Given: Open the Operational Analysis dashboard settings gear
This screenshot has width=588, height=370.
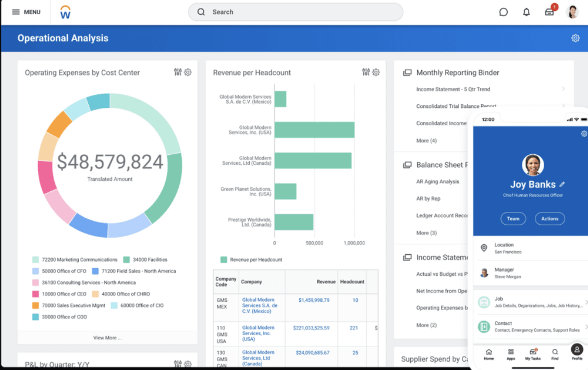Looking at the screenshot, I should (575, 38).
